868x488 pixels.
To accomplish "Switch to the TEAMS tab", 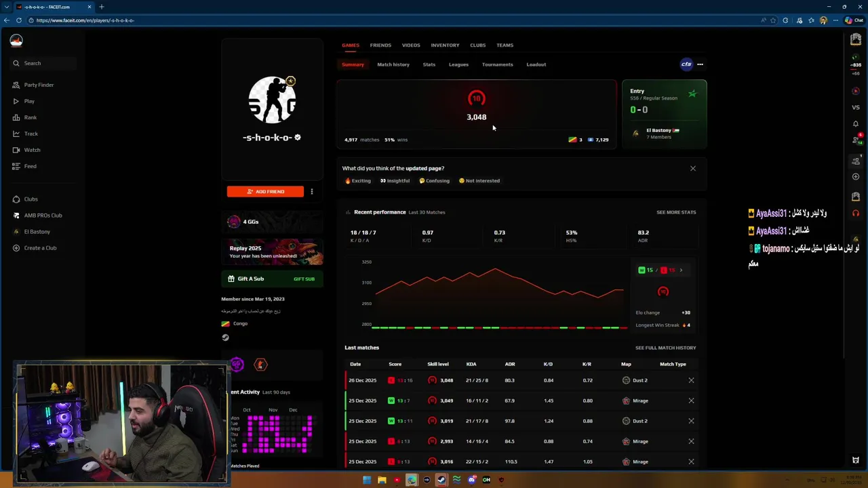I will click(x=505, y=45).
